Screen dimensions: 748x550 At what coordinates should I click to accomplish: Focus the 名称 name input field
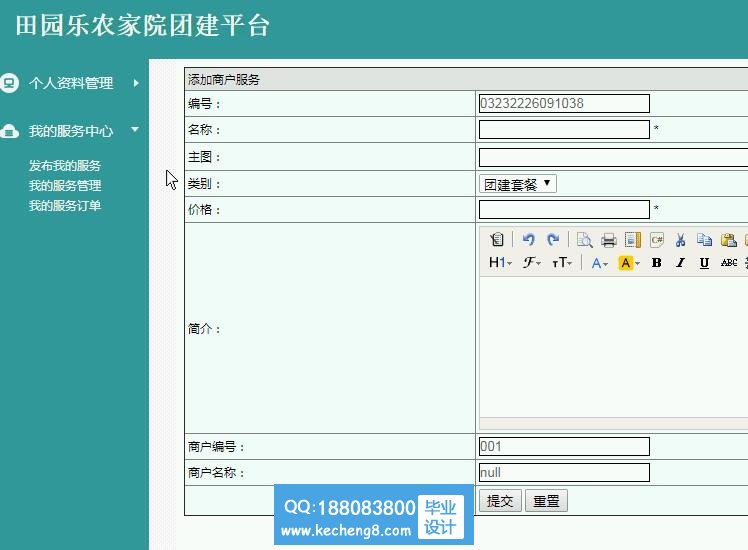coord(564,130)
